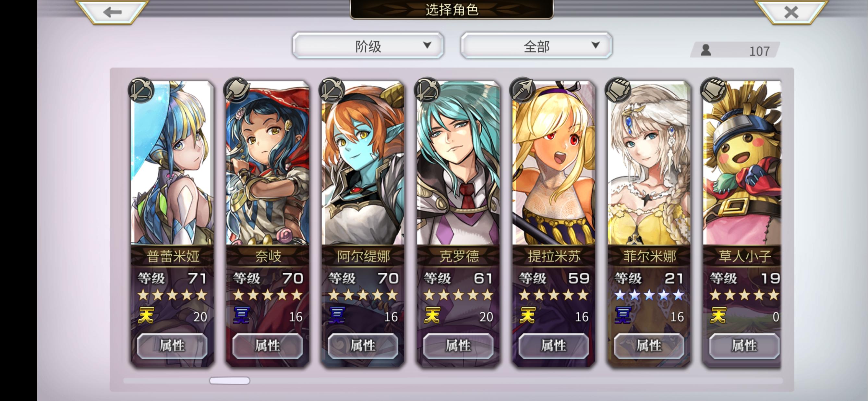The width and height of the screenshot is (868, 401).
Task: Pick the 提拉米苏 character portrait
Action: pyautogui.click(x=554, y=163)
